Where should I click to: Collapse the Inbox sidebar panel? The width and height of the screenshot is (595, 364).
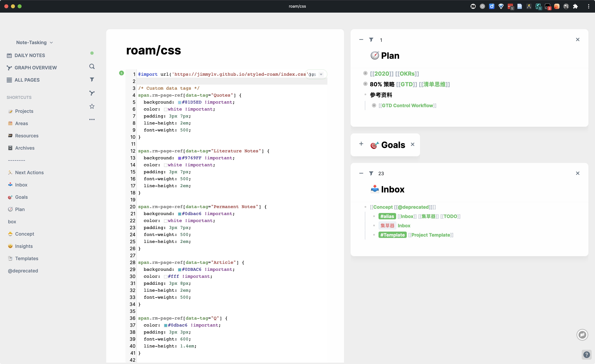tap(361, 173)
